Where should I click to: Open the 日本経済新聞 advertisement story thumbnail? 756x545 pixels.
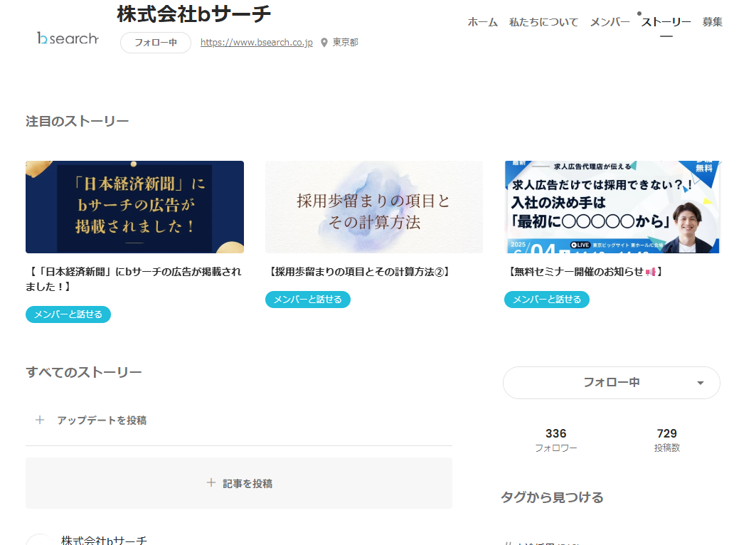(134, 207)
